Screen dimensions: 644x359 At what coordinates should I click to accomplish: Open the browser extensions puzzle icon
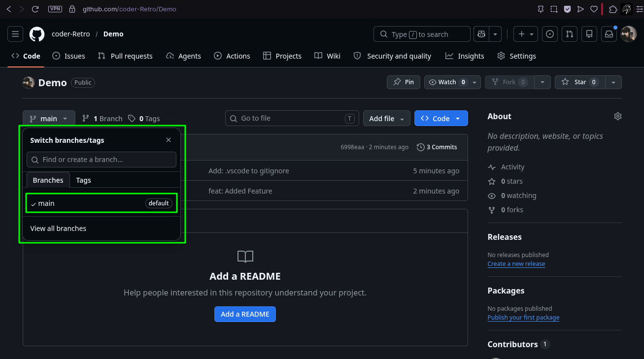(613, 9)
